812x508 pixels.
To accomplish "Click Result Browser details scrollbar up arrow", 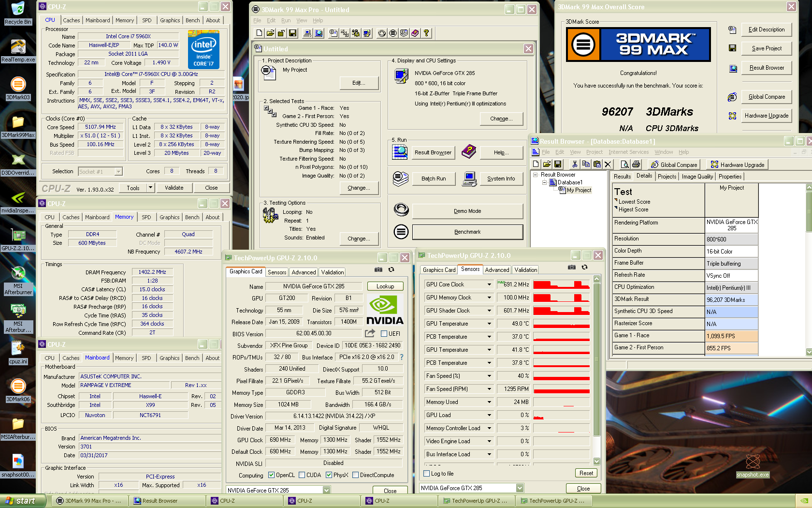I will [809, 187].
